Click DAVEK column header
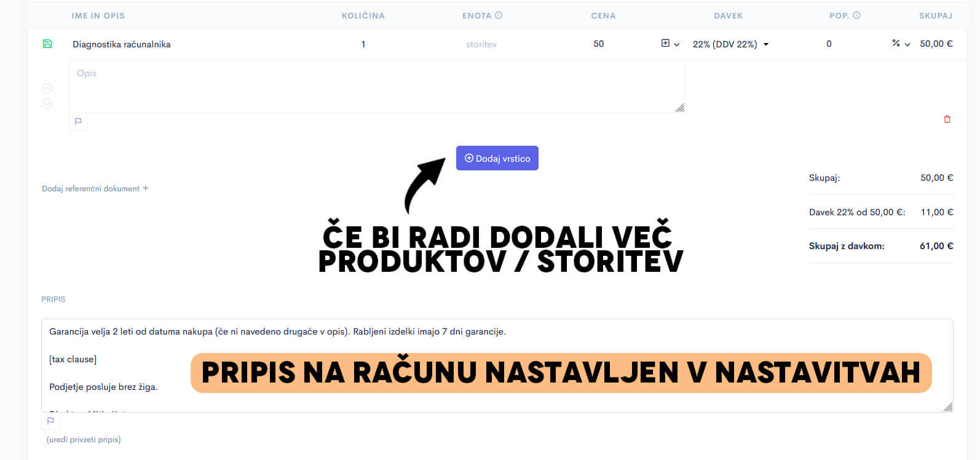The height and width of the screenshot is (460, 980). click(x=728, y=16)
